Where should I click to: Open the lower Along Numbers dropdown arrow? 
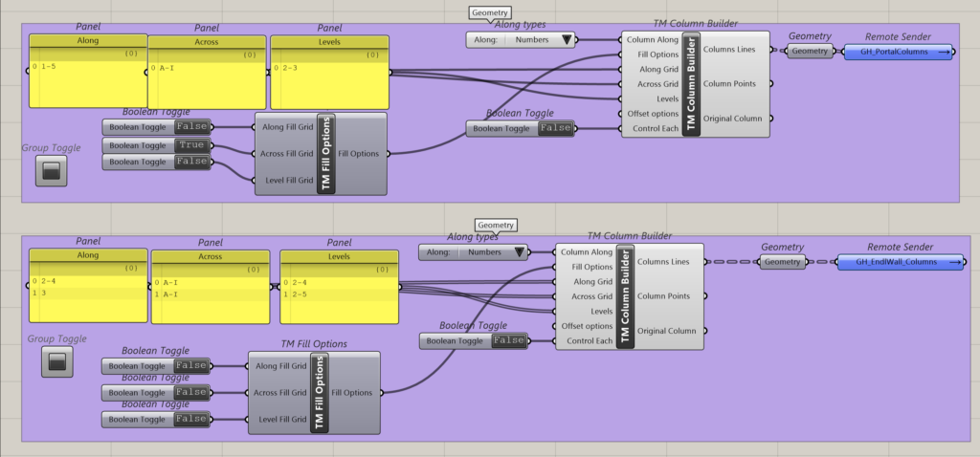(x=520, y=252)
